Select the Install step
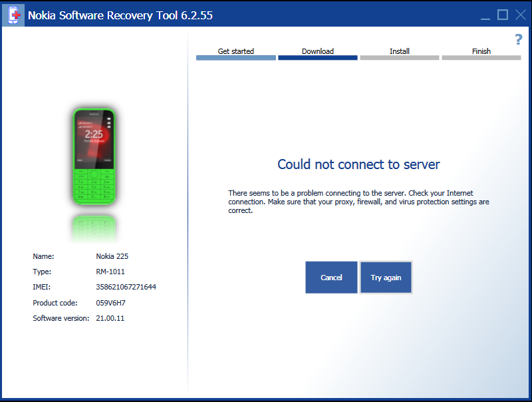This screenshot has width=532, height=402. coord(400,54)
